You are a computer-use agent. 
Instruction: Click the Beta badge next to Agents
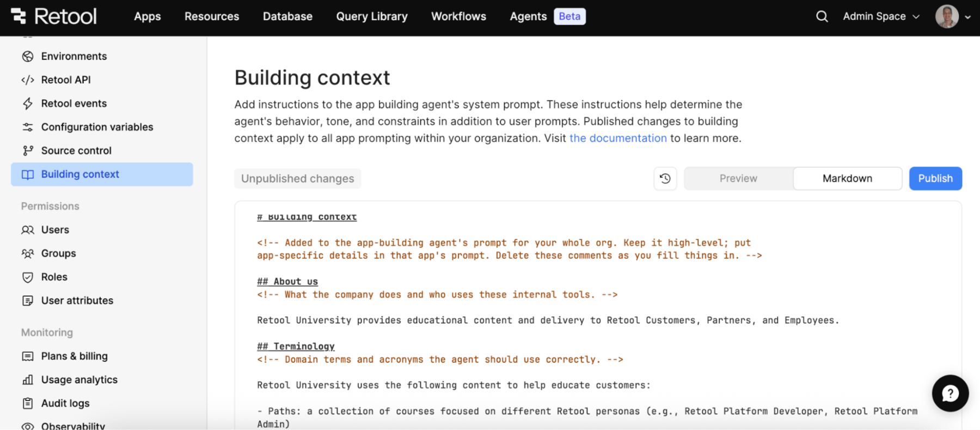pyautogui.click(x=569, y=16)
